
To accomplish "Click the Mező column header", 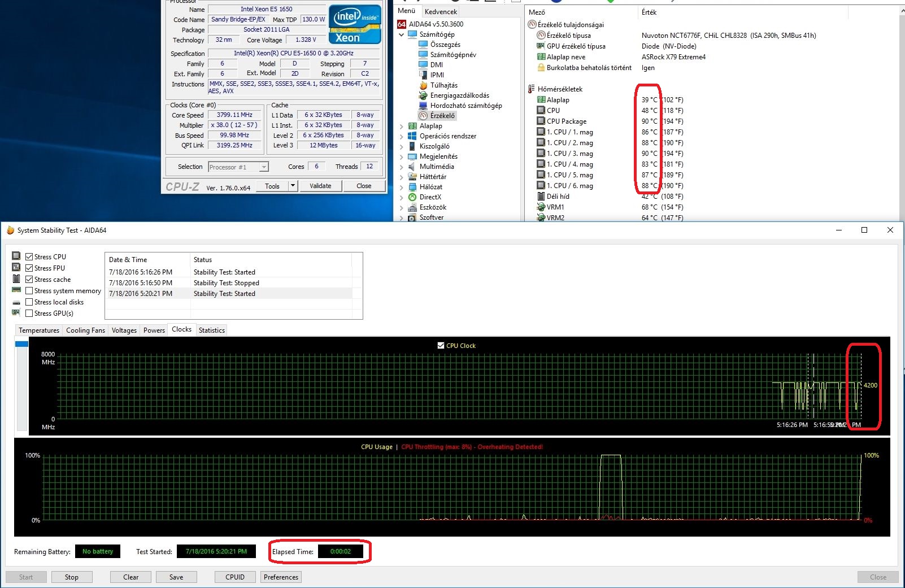I will pos(581,12).
